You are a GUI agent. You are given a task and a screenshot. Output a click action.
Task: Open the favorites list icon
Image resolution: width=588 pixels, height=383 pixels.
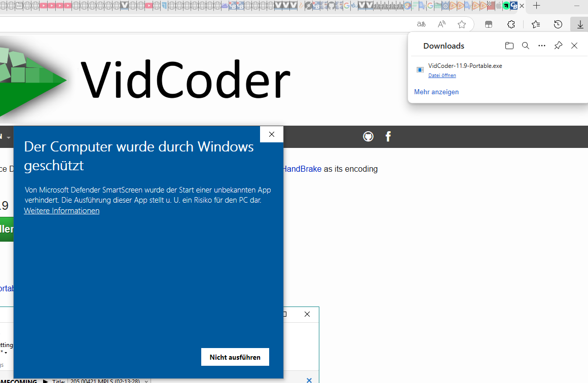click(536, 24)
